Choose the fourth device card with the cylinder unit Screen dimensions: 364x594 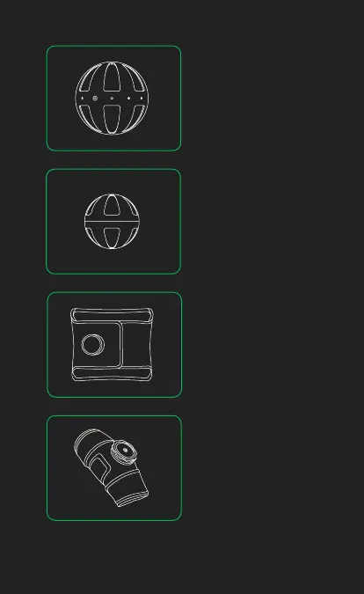pyautogui.click(x=114, y=468)
